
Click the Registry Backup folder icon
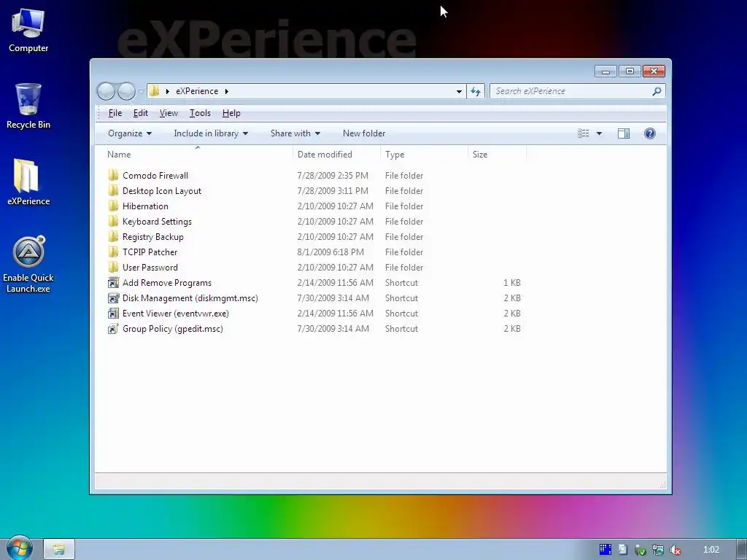(113, 237)
